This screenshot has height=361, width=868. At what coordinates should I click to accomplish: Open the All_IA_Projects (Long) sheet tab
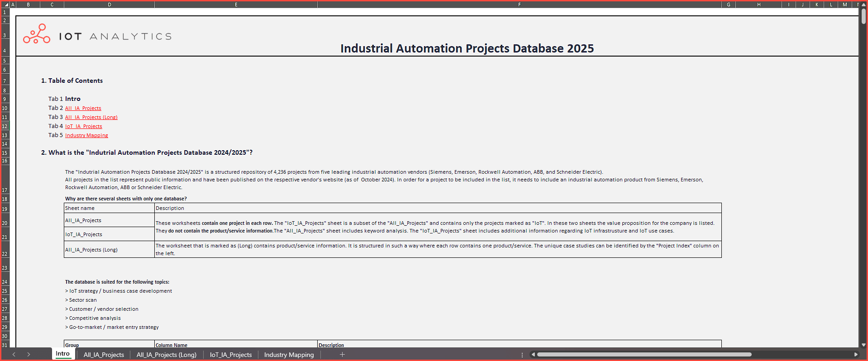167,355
